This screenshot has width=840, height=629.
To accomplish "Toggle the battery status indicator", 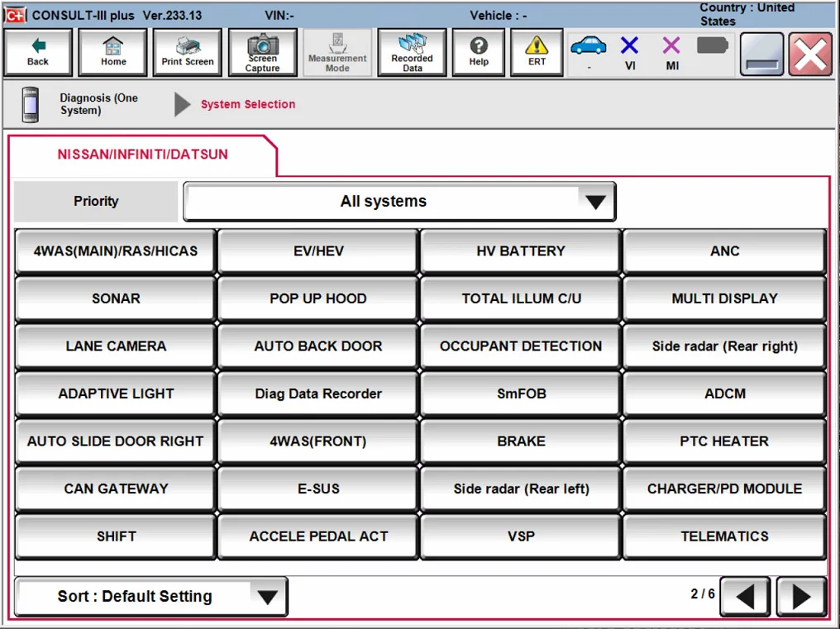I will tap(713, 50).
